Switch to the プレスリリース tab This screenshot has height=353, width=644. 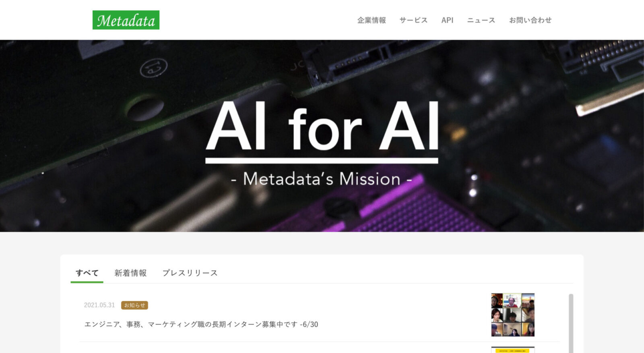pos(190,273)
